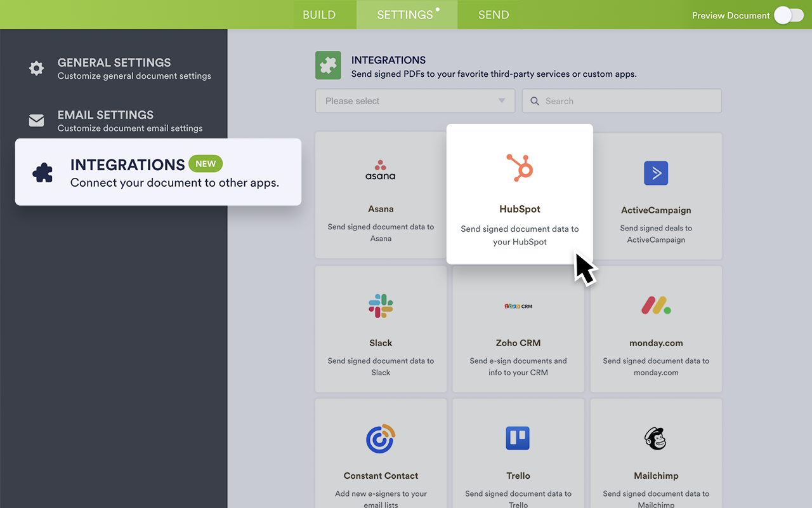This screenshot has height=508, width=812.
Task: Open Email Settings from the sidebar
Action: pyautogui.click(x=36, y=120)
